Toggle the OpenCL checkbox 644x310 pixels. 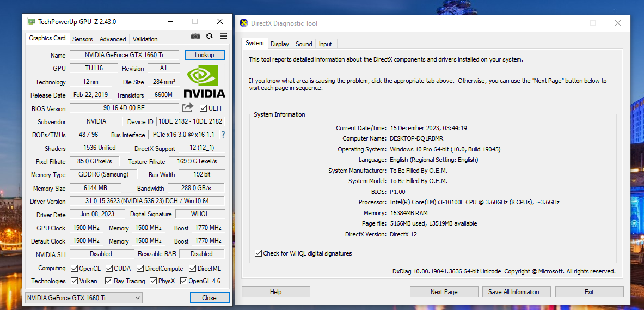(75, 269)
